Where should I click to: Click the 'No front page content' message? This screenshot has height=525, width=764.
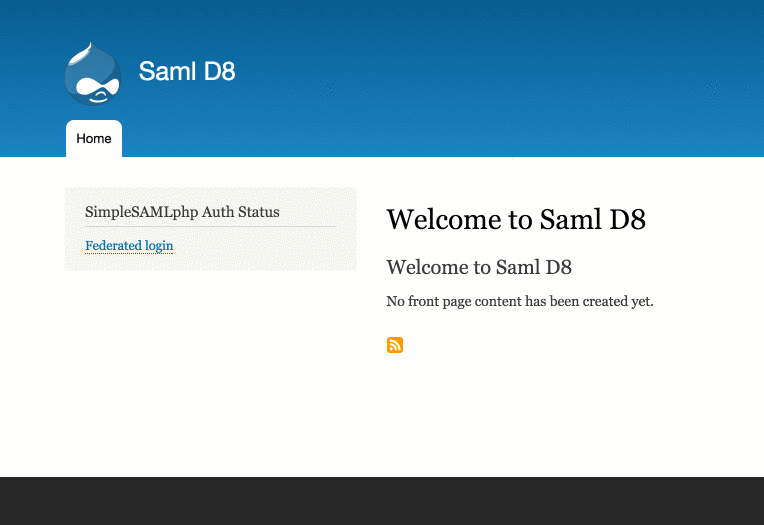(520, 301)
